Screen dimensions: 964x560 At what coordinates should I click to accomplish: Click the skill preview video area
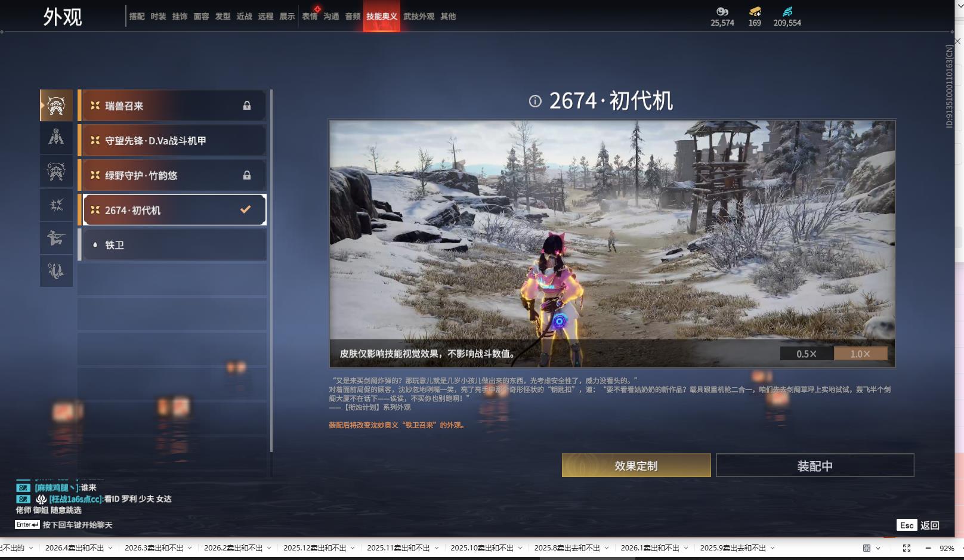point(612,243)
